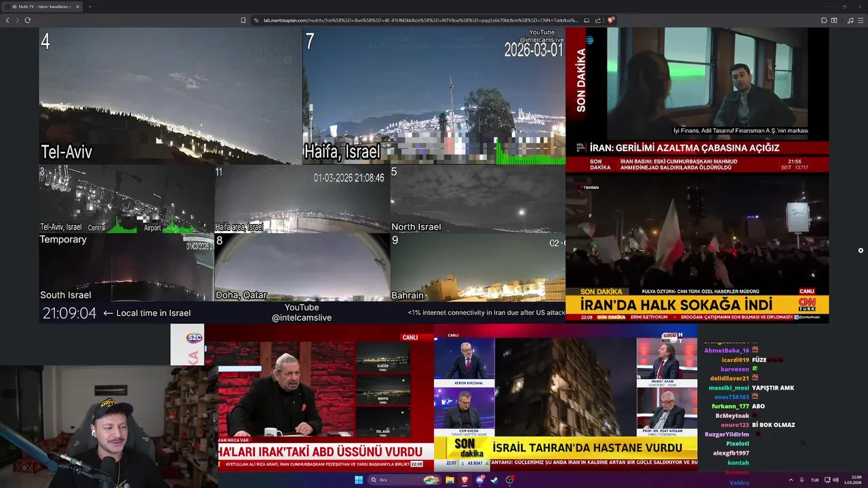Expand the system tray hidden icons chevron
Screen dimensions: 868x488
click(791, 480)
